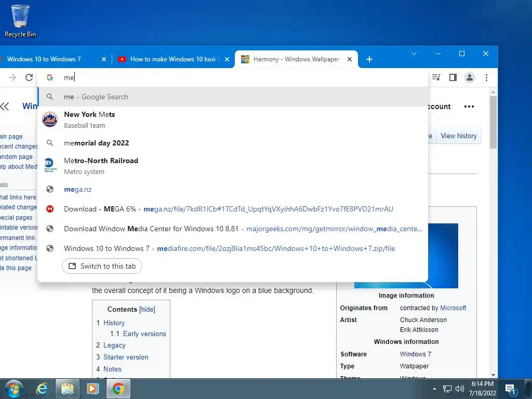
Task: Select Download - MEGA 6% suggestion
Action: [233, 209]
